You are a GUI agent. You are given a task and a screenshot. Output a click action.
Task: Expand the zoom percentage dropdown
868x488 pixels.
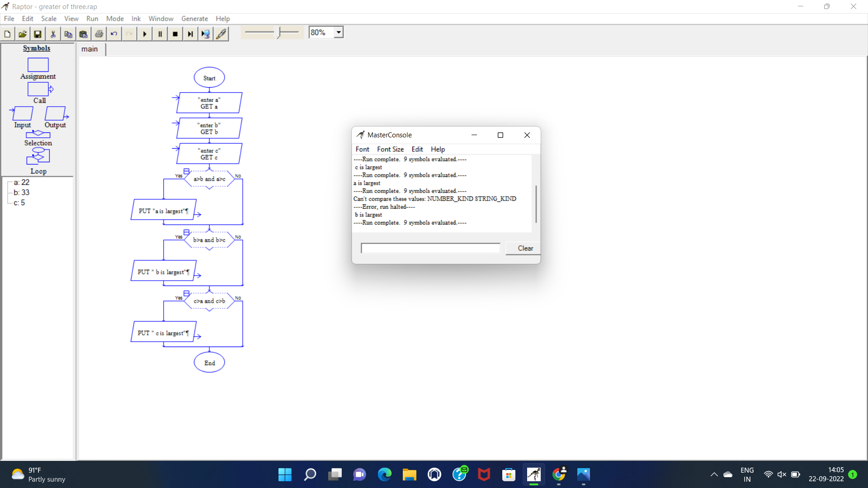tap(338, 32)
